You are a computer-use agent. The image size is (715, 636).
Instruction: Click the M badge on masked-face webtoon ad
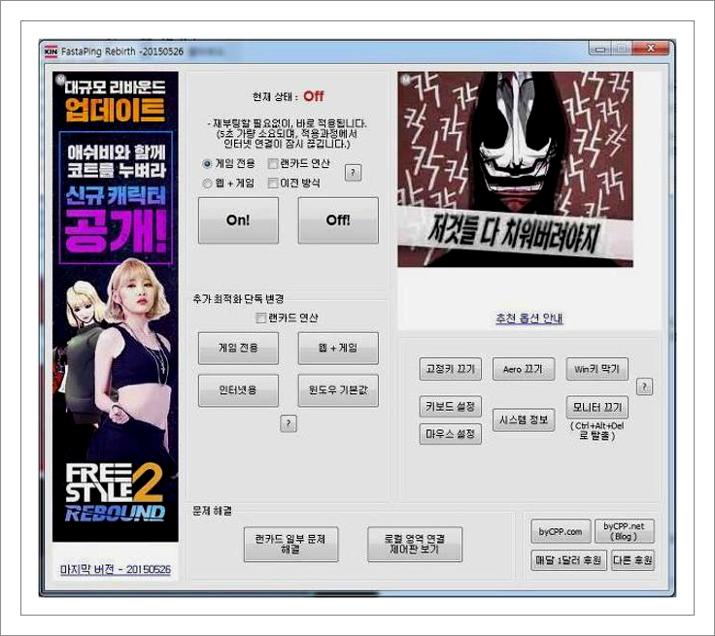point(405,79)
